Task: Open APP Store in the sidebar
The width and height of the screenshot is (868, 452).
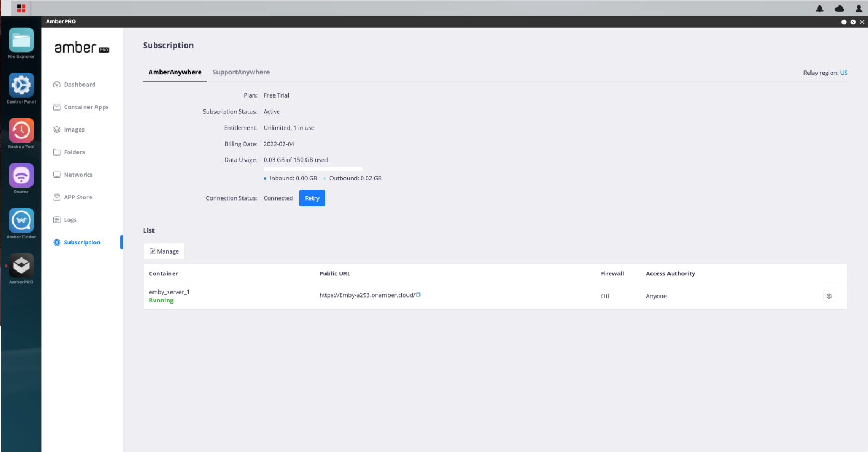Action: 73,197
